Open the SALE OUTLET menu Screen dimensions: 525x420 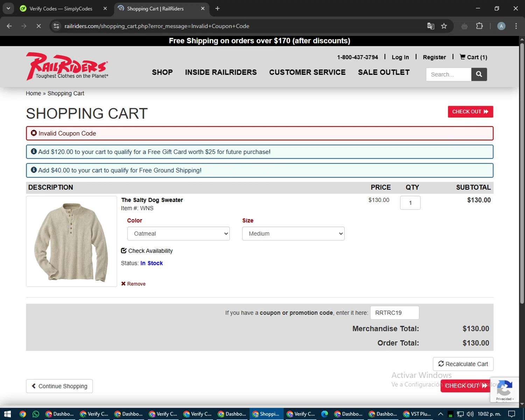pos(384,72)
